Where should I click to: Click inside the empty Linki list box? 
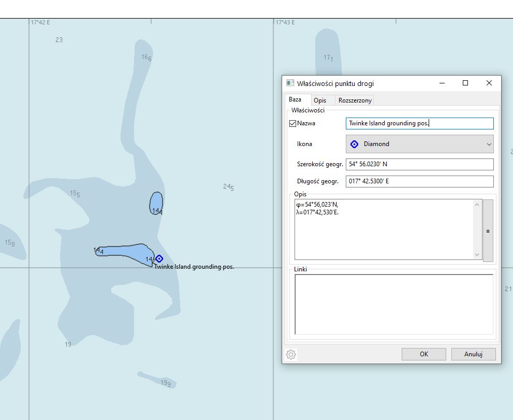pyautogui.click(x=393, y=304)
